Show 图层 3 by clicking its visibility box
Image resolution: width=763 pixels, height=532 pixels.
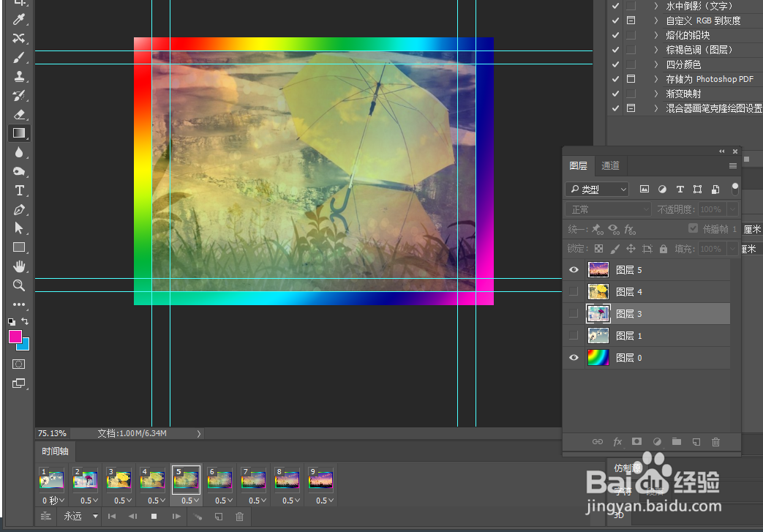(x=574, y=313)
